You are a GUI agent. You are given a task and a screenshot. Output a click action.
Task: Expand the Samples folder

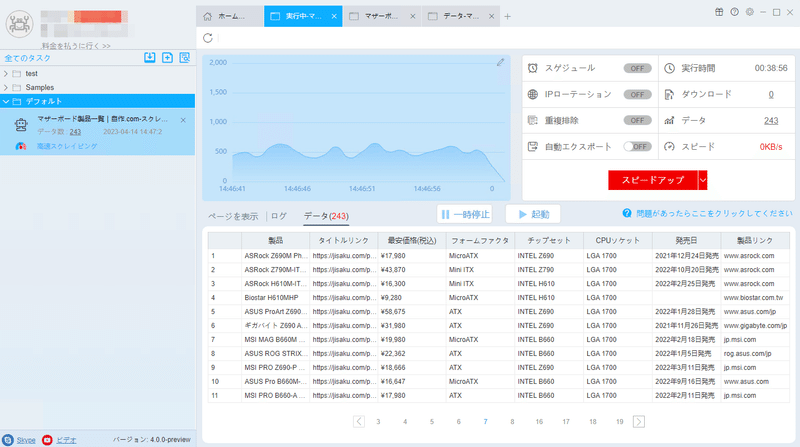point(6,87)
